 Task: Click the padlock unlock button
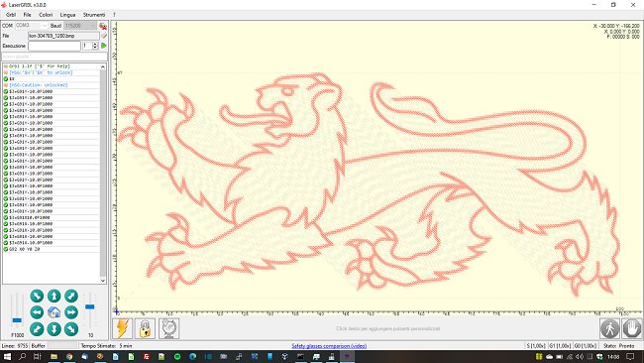tap(145, 328)
